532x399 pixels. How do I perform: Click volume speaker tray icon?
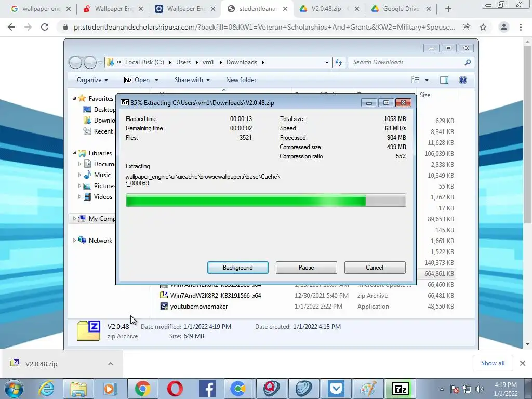[x=480, y=389]
